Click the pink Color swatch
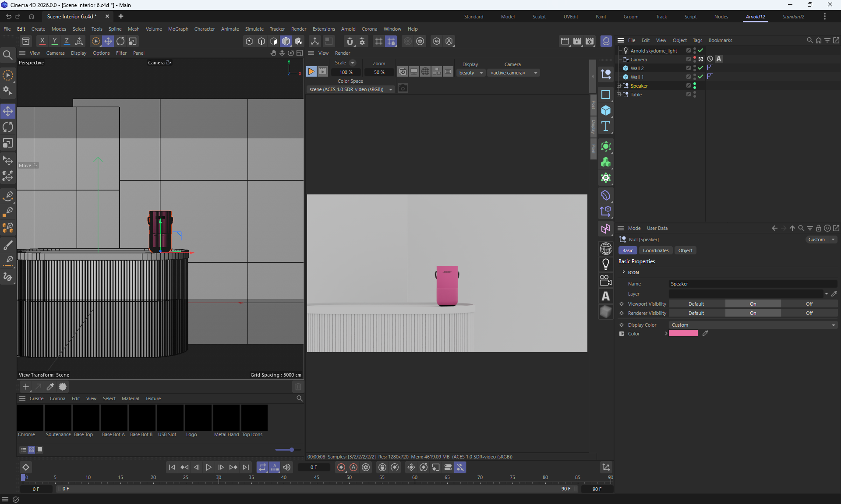This screenshot has width=841, height=504. coord(683,334)
